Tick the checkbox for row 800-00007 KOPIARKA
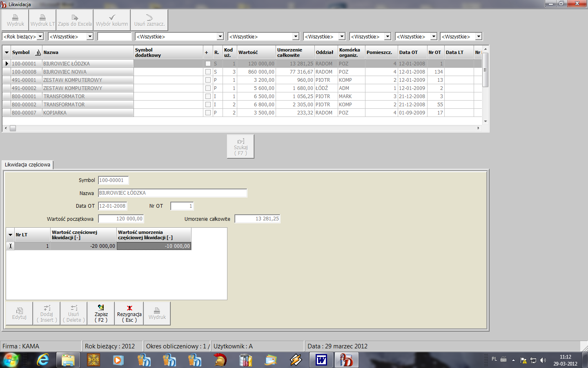Image resolution: width=588 pixels, height=368 pixels. coord(208,113)
